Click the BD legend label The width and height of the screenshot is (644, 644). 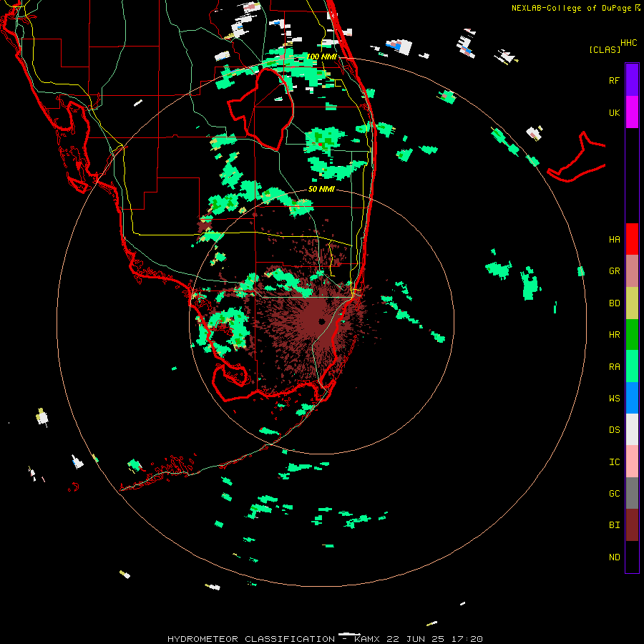pos(614,303)
